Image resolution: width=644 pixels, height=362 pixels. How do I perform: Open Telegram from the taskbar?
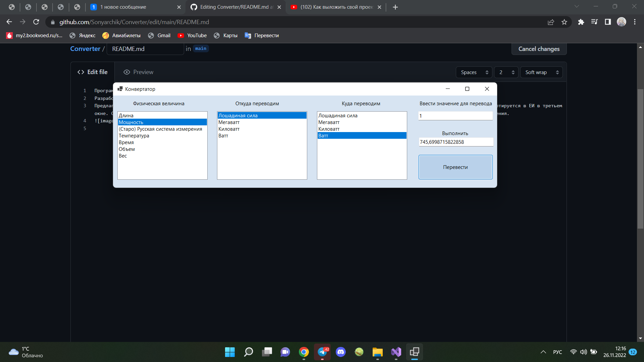click(322, 352)
